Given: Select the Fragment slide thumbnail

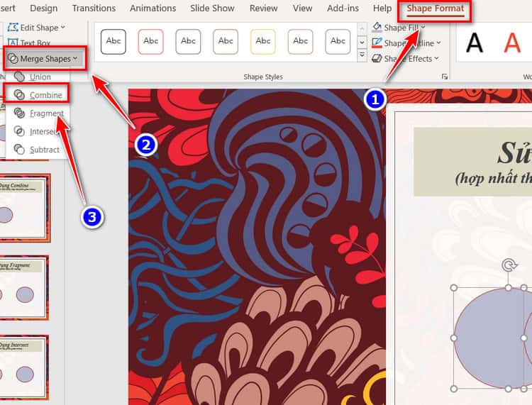Looking at the screenshot, I should click(x=23, y=288).
